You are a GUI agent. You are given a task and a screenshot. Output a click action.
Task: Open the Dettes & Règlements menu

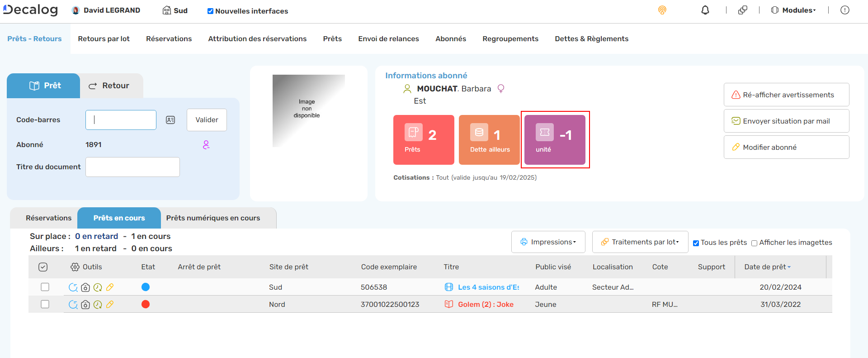coord(591,39)
